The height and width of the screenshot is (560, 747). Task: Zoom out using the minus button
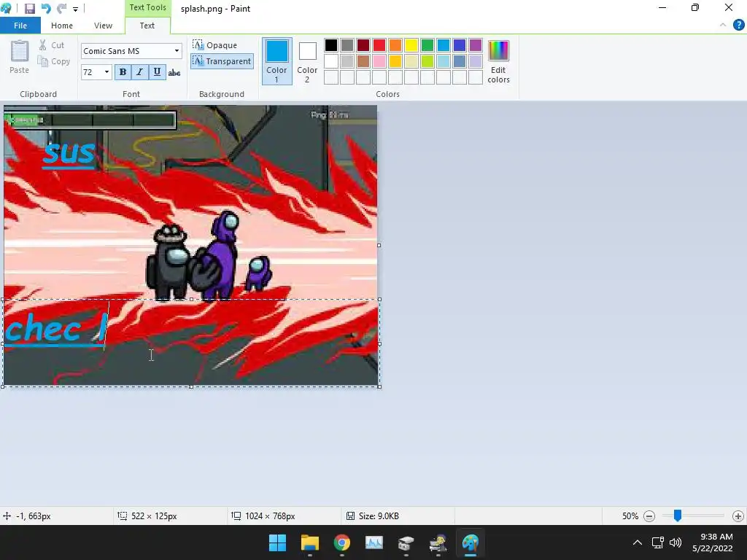click(x=649, y=516)
